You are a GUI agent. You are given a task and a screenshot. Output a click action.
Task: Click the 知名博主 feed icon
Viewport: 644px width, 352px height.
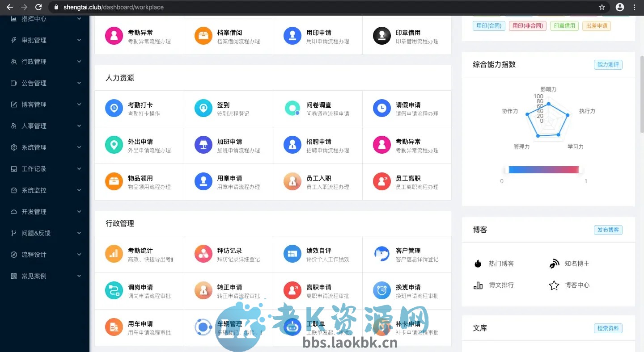point(554,264)
